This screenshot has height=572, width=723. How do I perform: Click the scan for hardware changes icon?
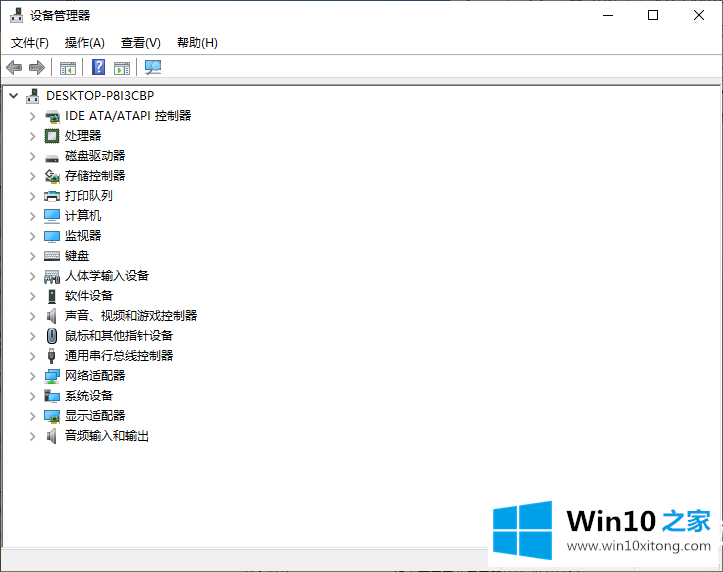click(153, 67)
